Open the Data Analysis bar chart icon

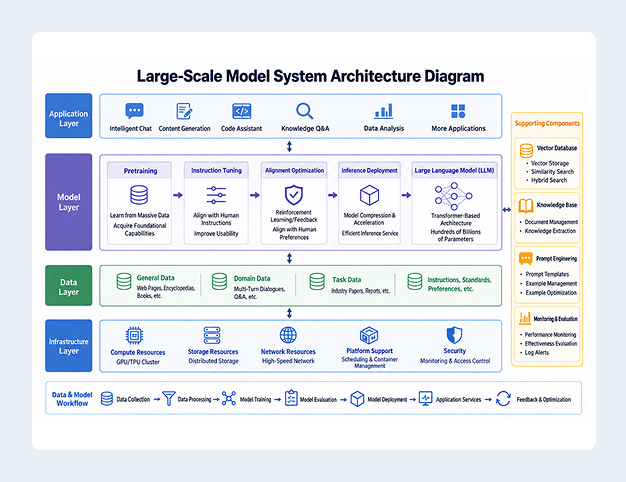pyautogui.click(x=384, y=111)
